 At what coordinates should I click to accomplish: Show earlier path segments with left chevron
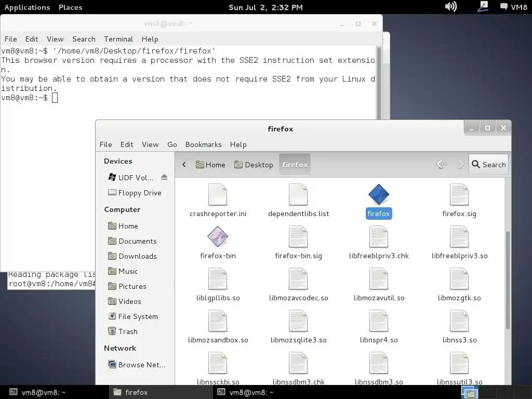click(x=184, y=165)
